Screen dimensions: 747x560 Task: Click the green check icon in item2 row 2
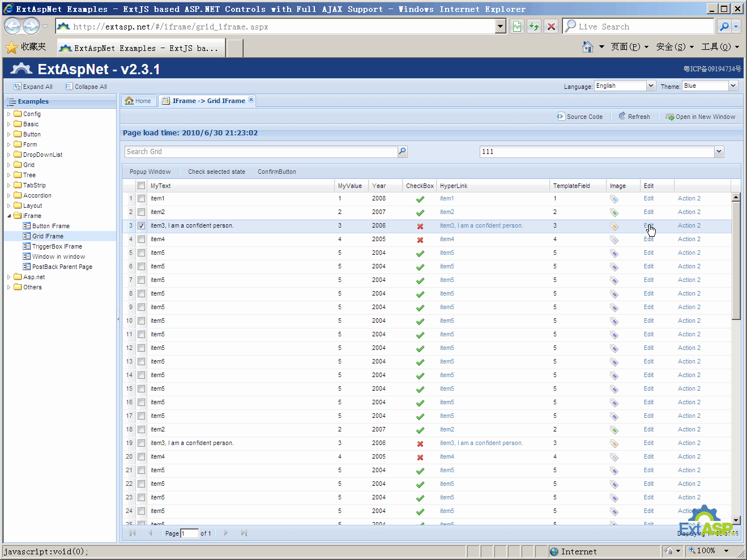(x=420, y=213)
